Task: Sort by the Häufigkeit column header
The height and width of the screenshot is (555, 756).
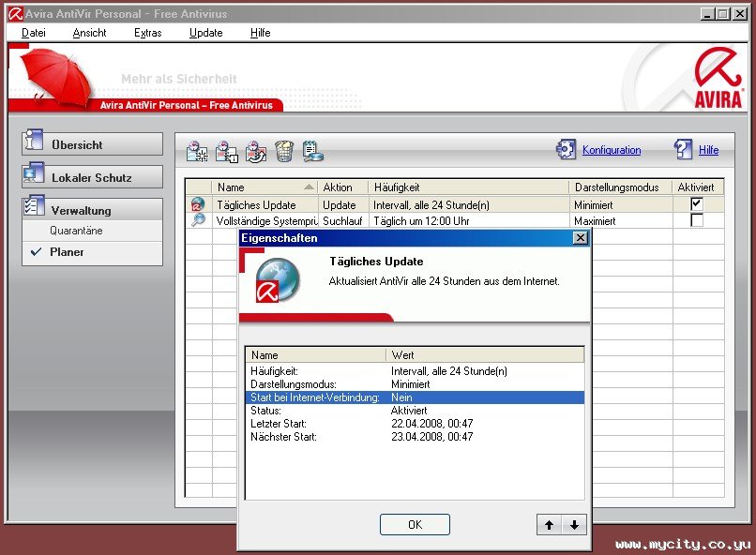Action: click(x=469, y=187)
